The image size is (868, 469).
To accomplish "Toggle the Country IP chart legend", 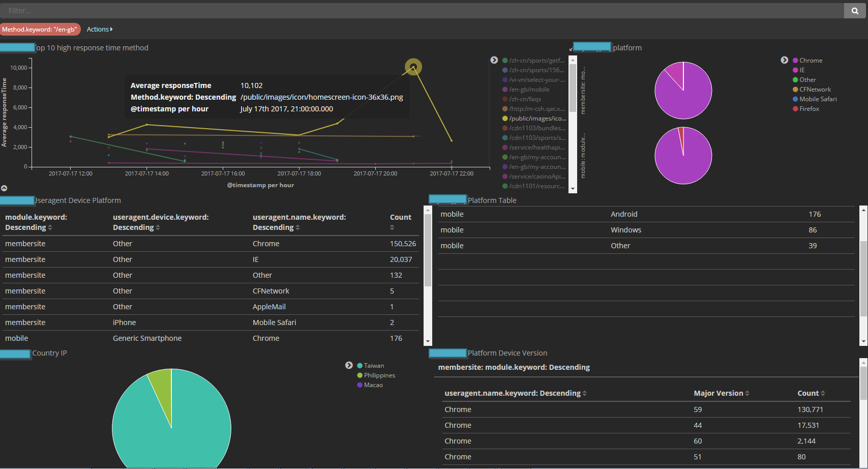I will [x=349, y=365].
